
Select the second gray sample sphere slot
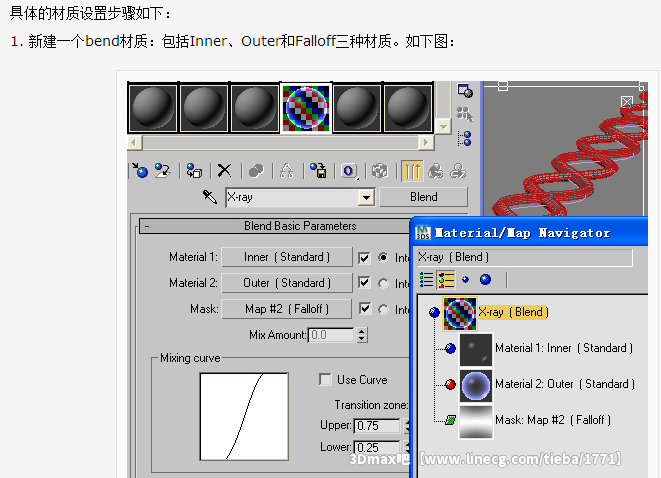tap(204, 107)
